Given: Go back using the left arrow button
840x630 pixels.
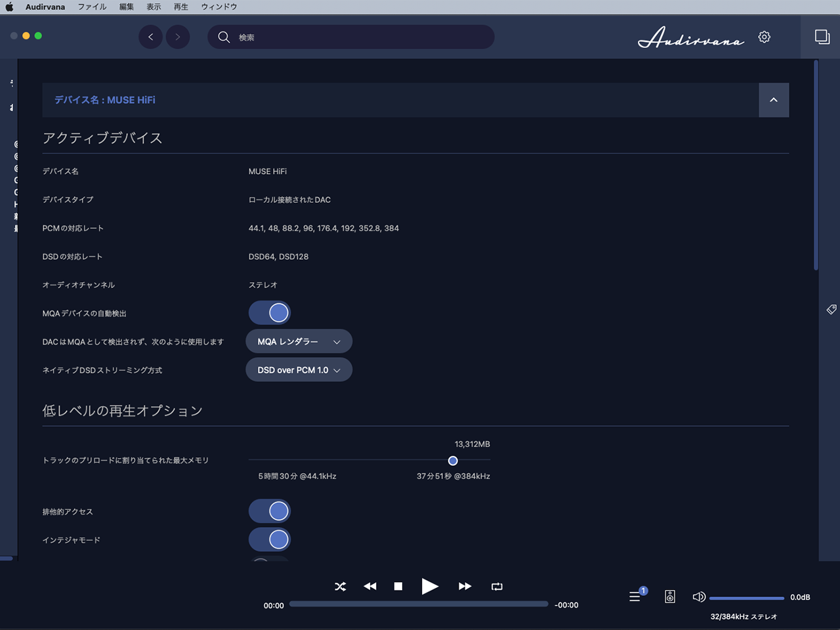Looking at the screenshot, I should [x=151, y=37].
